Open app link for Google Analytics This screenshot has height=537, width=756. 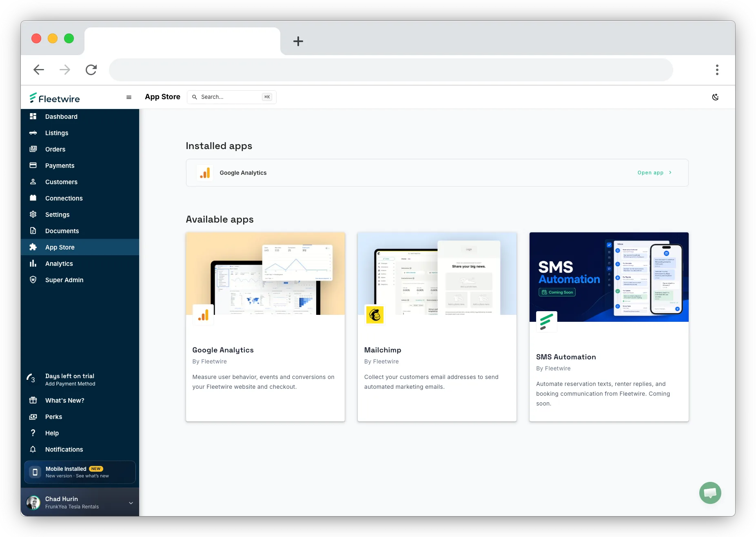coord(650,173)
